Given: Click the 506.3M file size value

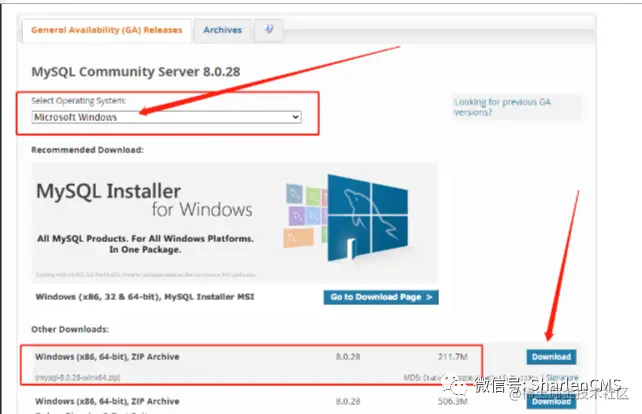Looking at the screenshot, I should 453,401.
